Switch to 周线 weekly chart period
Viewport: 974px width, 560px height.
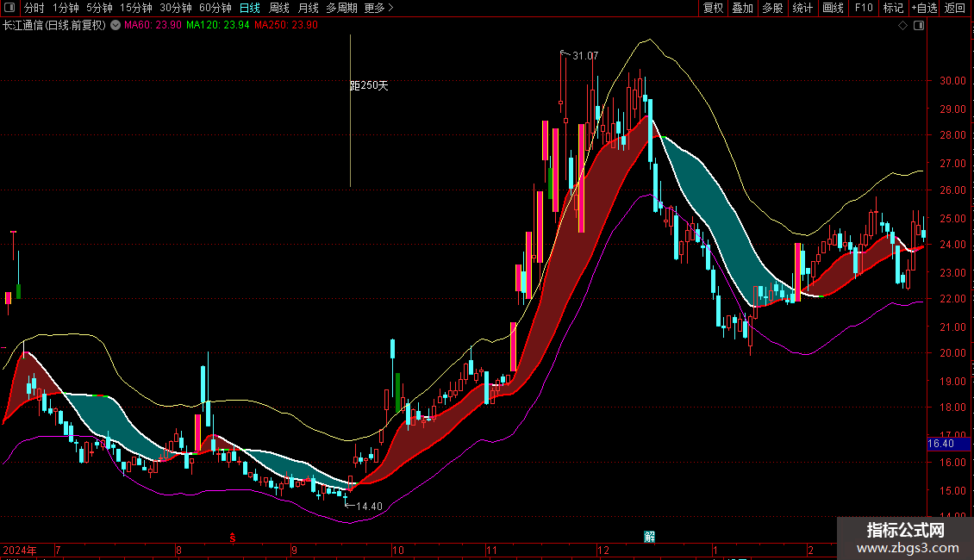click(x=279, y=9)
